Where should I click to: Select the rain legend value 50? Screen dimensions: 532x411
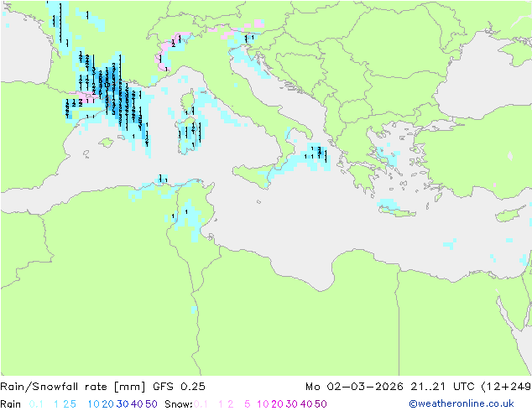151,404
